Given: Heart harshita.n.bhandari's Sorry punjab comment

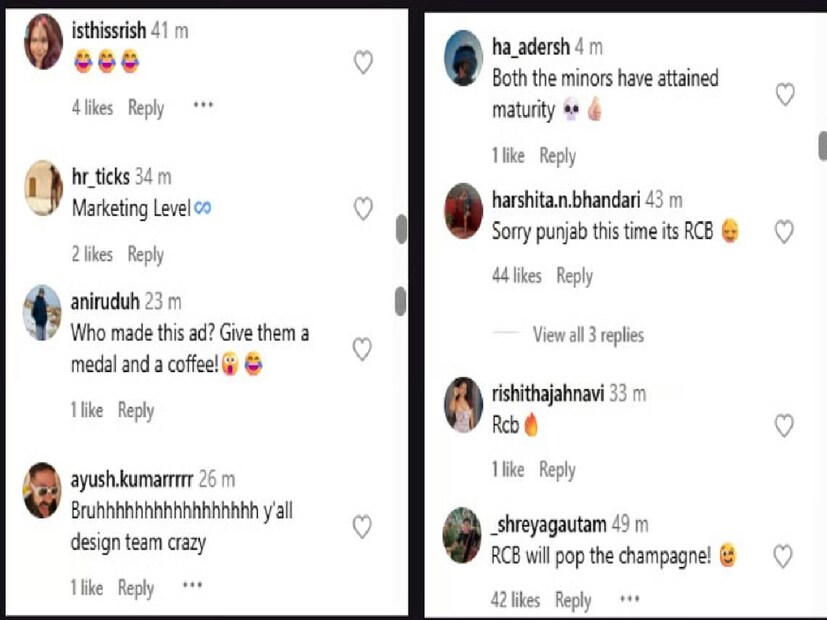Looking at the screenshot, I should pos(785,232).
